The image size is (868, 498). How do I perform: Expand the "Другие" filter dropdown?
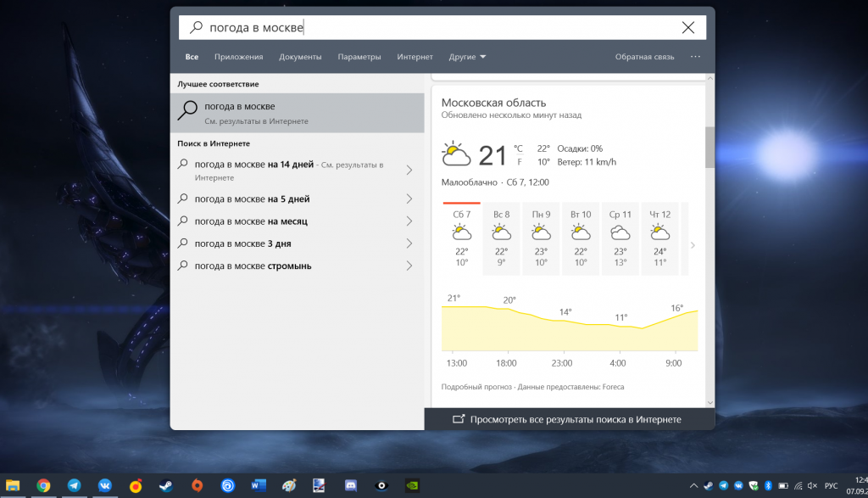467,57
